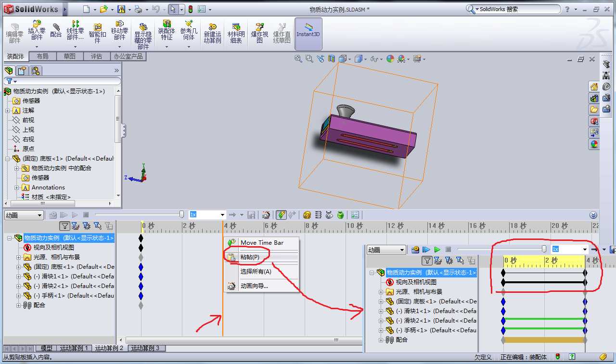This screenshot has height=364, width=616.
Task: Open the arrow under 参考几何体
Action: pyautogui.click(x=189, y=47)
